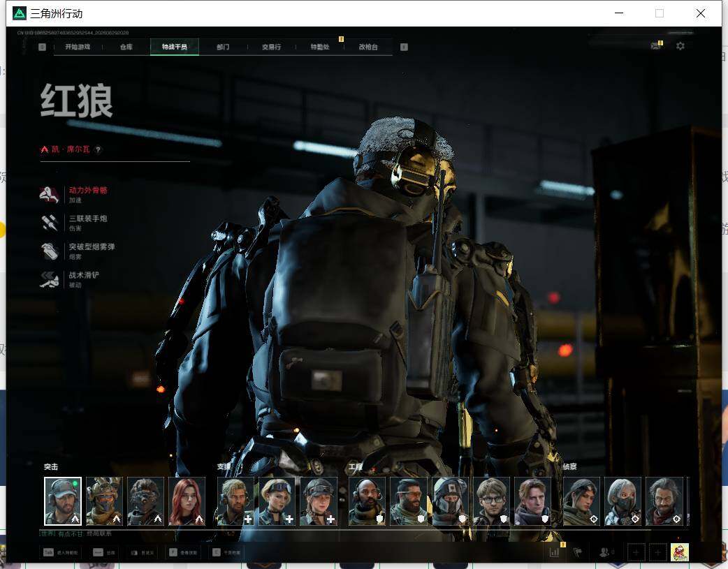
Task: Add a teammate in first plus slot
Action: point(636,552)
